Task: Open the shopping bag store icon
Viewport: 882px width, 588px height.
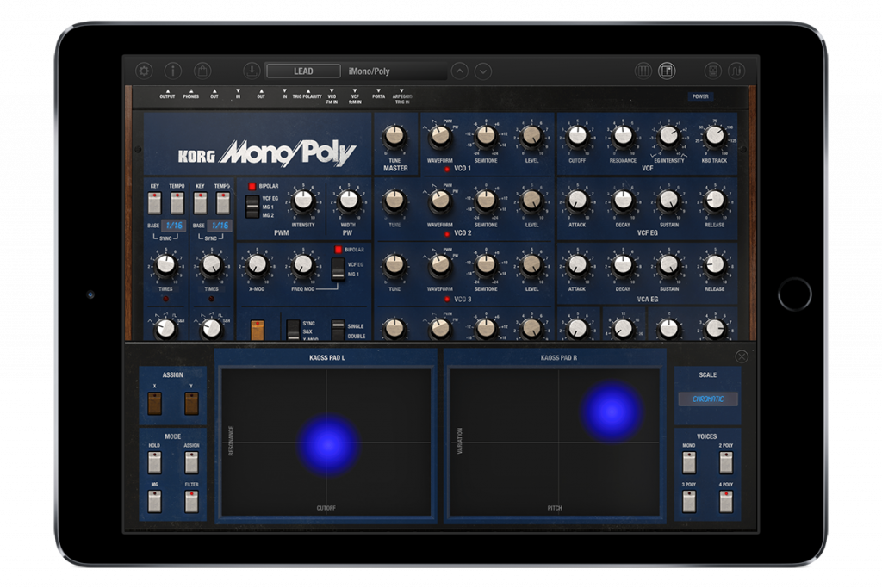Action: 202,71
